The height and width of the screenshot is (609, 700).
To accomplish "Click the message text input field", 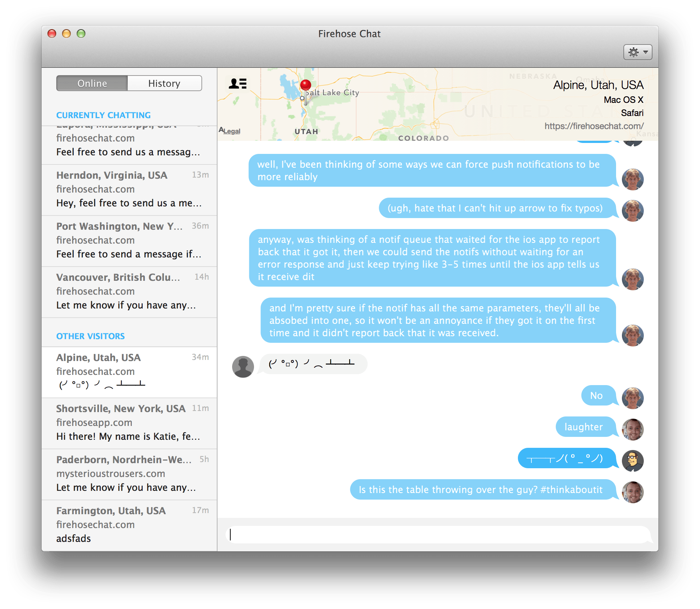I will point(438,535).
